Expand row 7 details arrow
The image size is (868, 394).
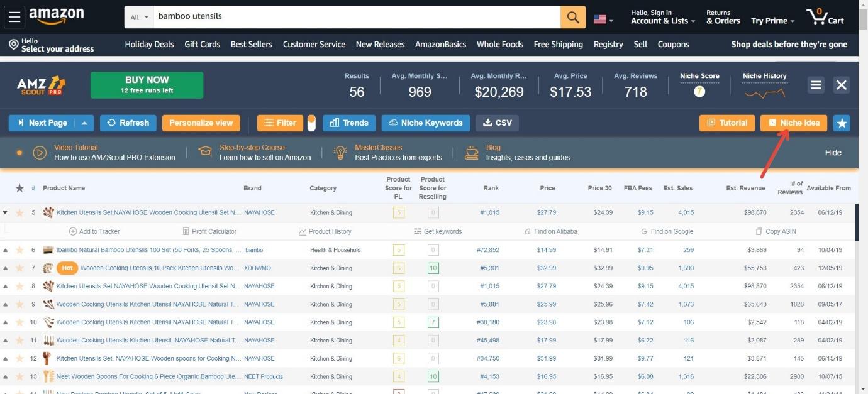point(6,268)
